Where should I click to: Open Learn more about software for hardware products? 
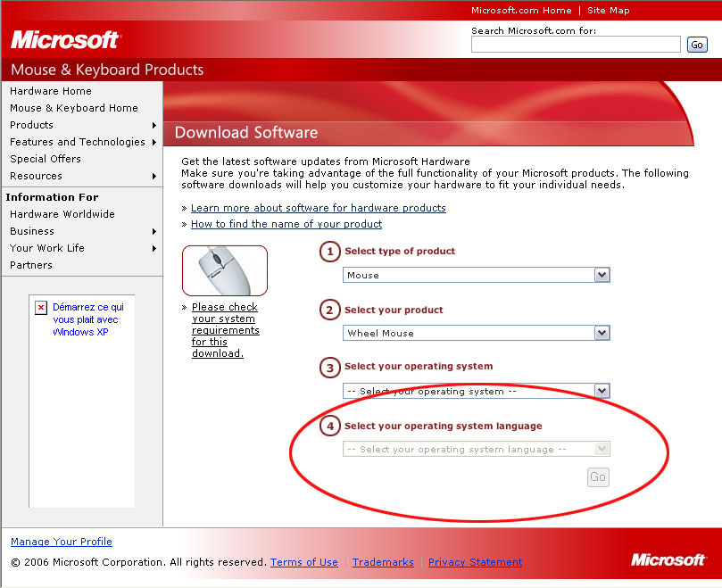click(x=319, y=208)
